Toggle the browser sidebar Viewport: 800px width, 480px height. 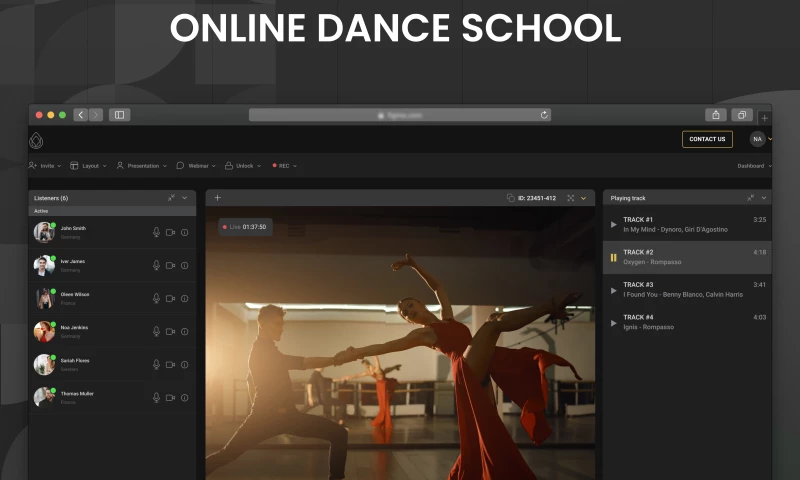pos(119,115)
